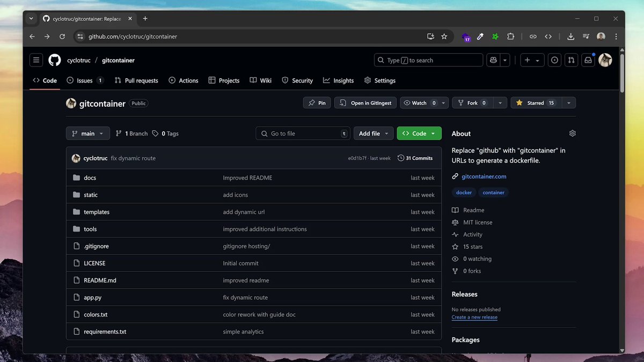Click the Type / to search box

(428, 60)
